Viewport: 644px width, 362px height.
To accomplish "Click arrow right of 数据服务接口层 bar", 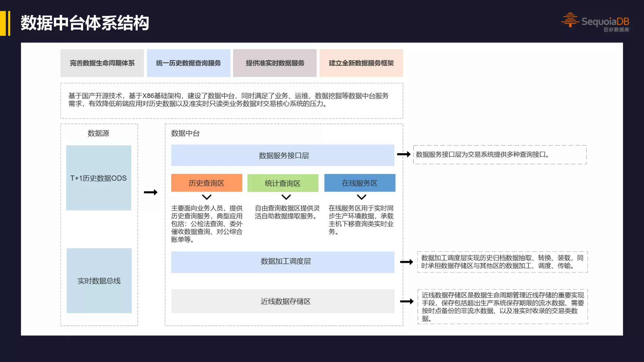I will click(404, 154).
